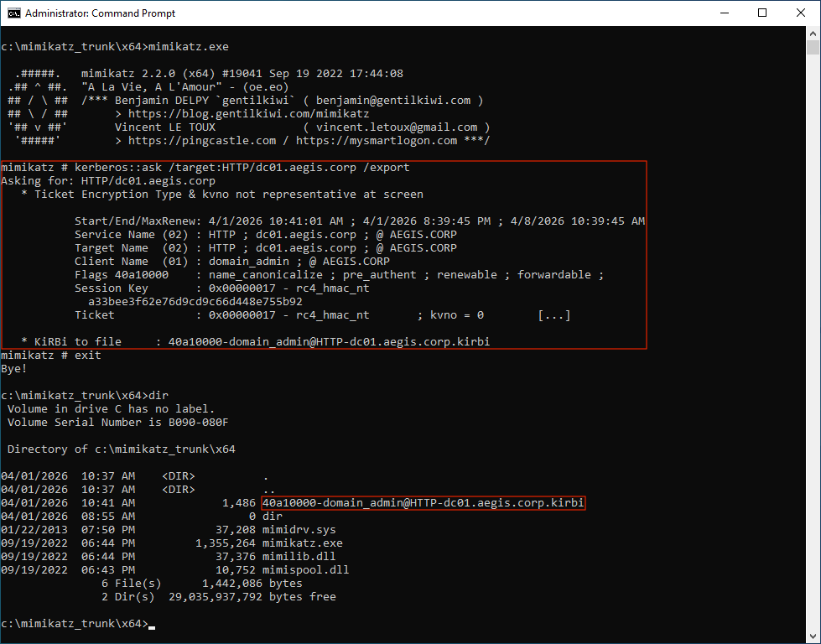Close the Command Prompt window

801,13
